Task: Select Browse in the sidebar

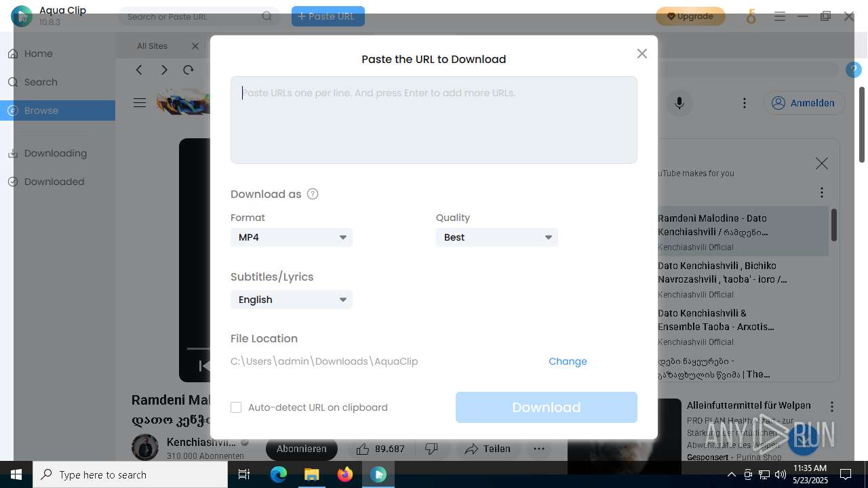Action: 58,110
